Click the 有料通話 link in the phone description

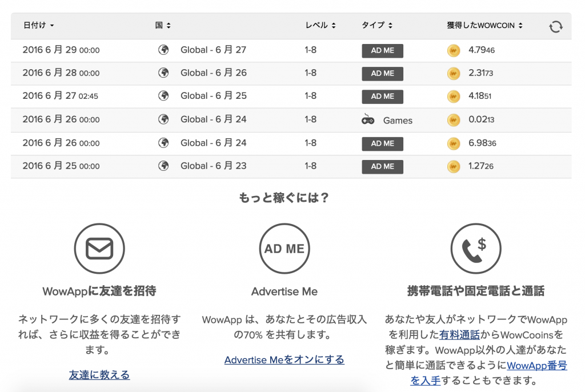coord(460,334)
